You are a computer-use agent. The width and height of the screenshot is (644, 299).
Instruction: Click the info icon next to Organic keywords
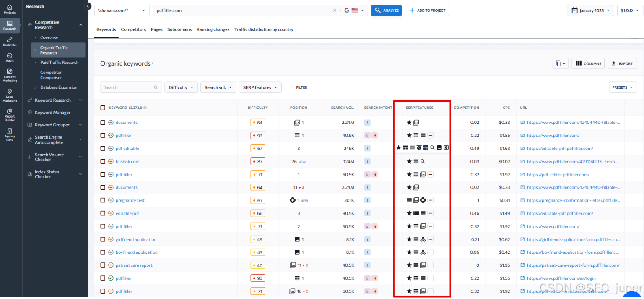[x=153, y=63]
